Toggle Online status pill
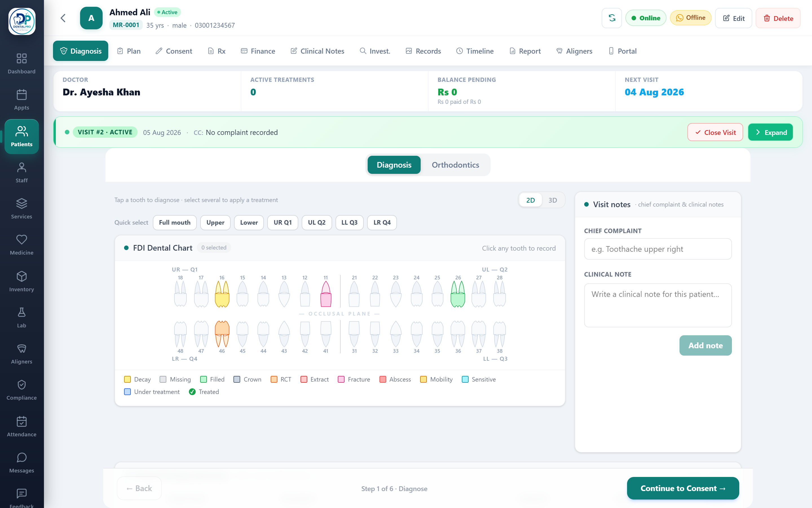Viewport: 812px width, 508px height. (646, 18)
